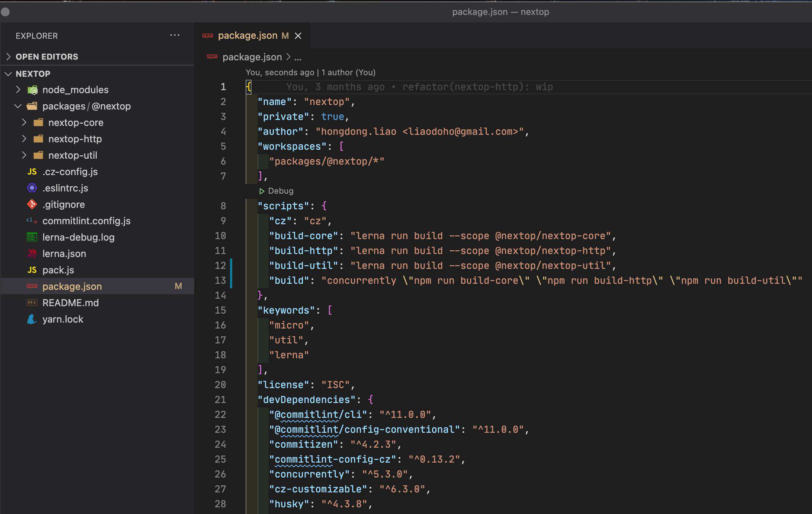The image size is (812, 514).
Task: Click the JS icon of .cz-config.js
Action: click(32, 172)
